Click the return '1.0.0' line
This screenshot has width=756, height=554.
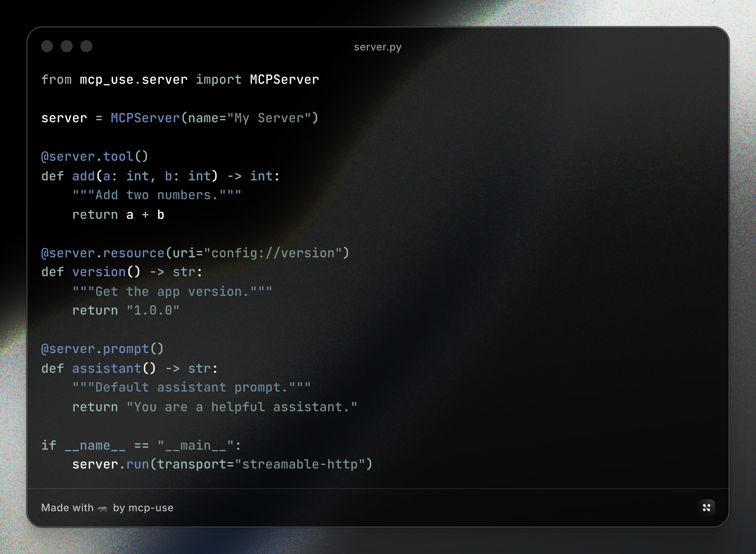pos(126,310)
